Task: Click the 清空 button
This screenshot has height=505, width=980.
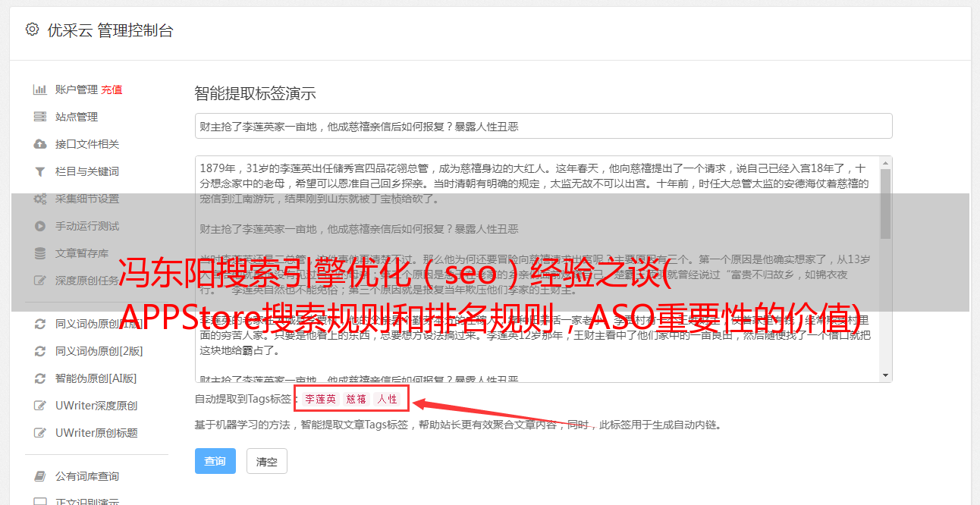Action: (267, 461)
